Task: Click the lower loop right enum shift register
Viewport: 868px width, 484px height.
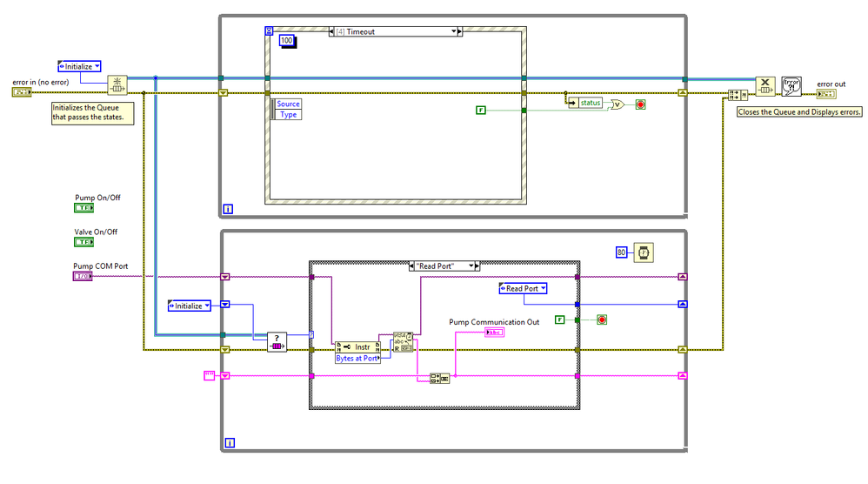Action: click(683, 304)
